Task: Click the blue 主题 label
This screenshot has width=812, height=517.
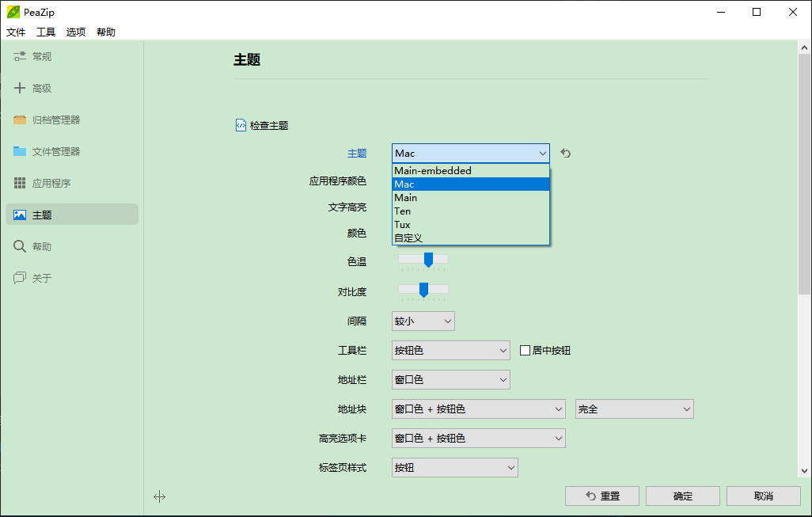Action: (357, 154)
